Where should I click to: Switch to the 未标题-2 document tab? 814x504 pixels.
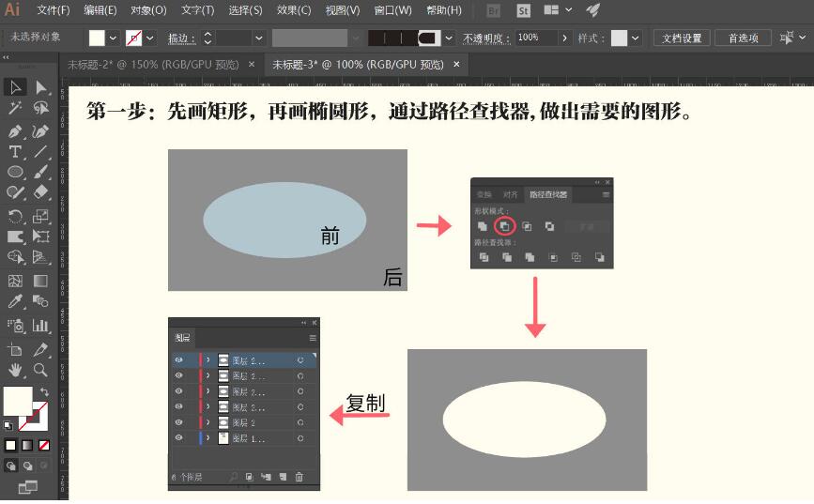(153, 65)
